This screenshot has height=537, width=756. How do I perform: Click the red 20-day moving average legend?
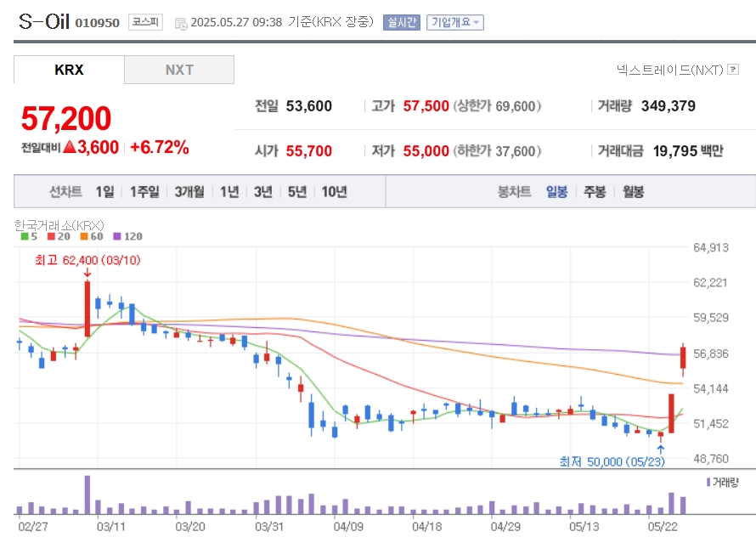[59, 236]
